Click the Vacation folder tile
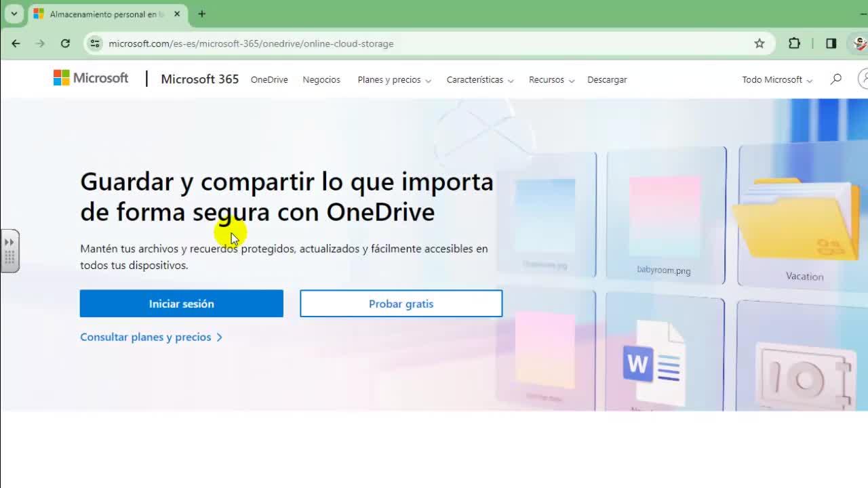 [x=803, y=216]
